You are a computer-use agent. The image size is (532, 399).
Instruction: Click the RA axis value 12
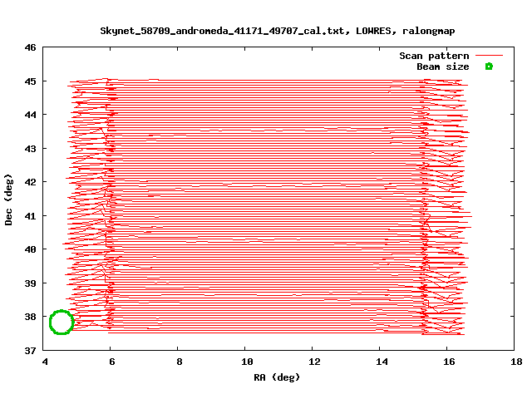[314, 362]
